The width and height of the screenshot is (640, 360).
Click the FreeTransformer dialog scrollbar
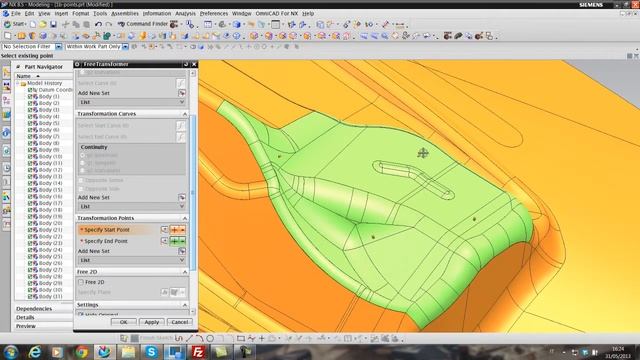coord(193,192)
